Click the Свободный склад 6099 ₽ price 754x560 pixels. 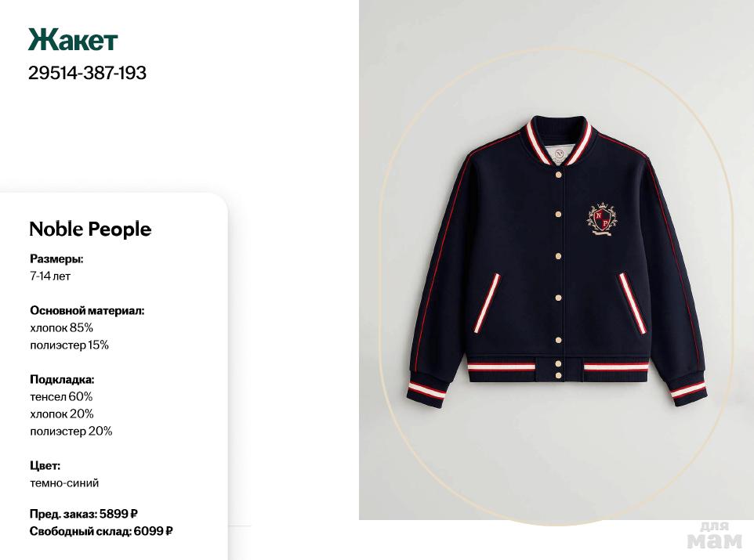coord(101,531)
